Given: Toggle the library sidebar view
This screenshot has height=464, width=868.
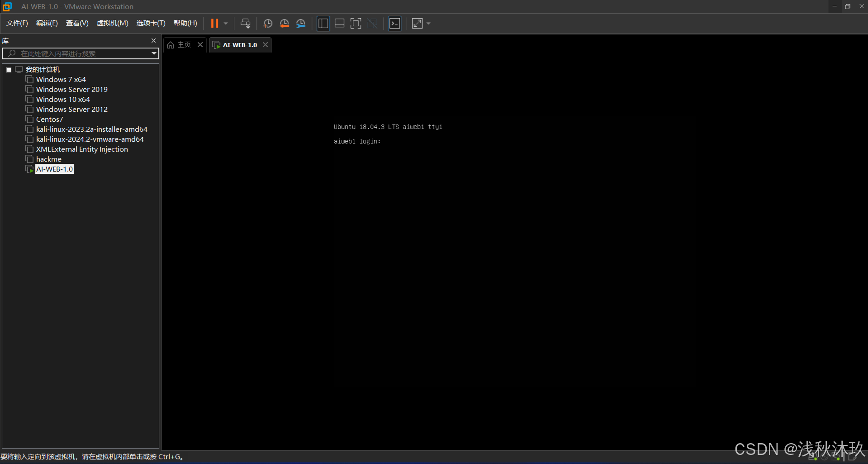Looking at the screenshot, I should point(323,24).
